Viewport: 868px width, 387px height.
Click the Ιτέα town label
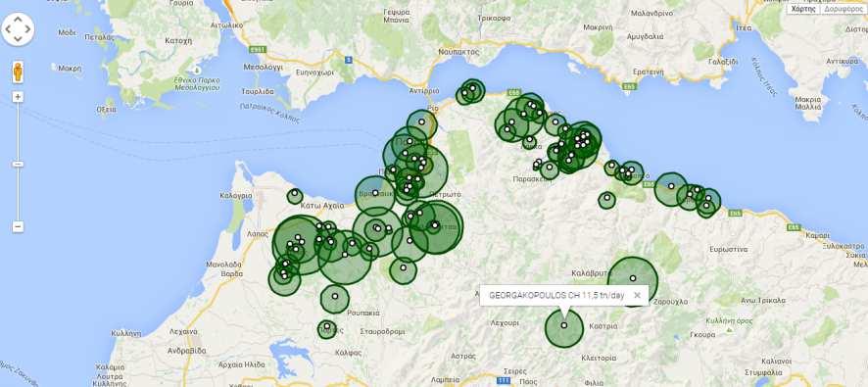pos(744,27)
